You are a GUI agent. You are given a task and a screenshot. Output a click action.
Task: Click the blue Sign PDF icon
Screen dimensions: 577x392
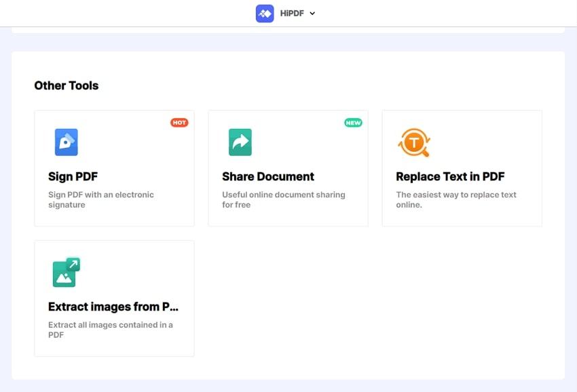[67, 142]
